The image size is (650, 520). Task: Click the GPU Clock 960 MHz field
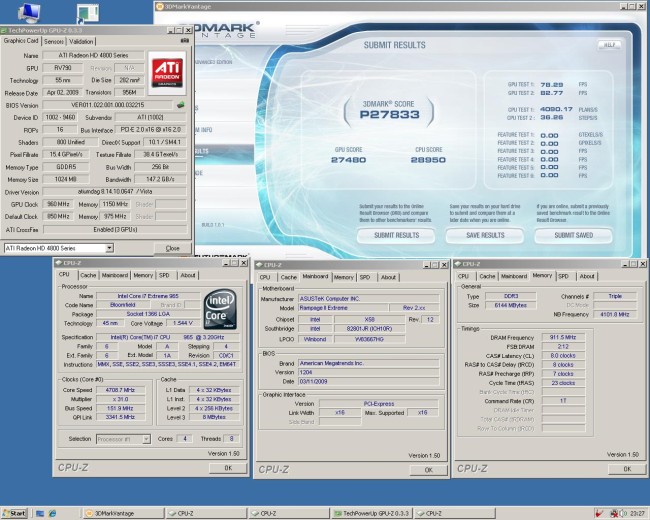coord(58,204)
